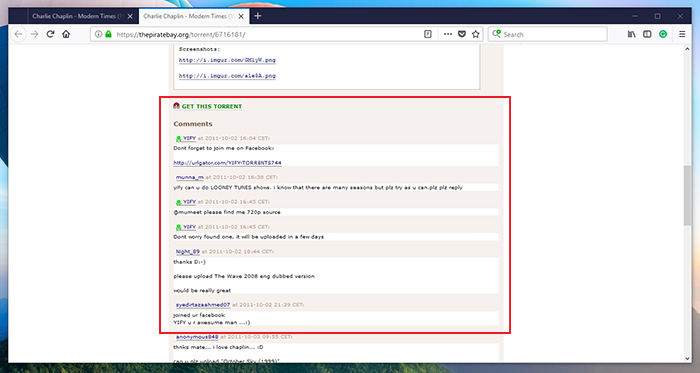Image resolution: width=700 pixels, height=373 pixels.
Task: Reload the page with the refresh icon
Action: pos(50,34)
